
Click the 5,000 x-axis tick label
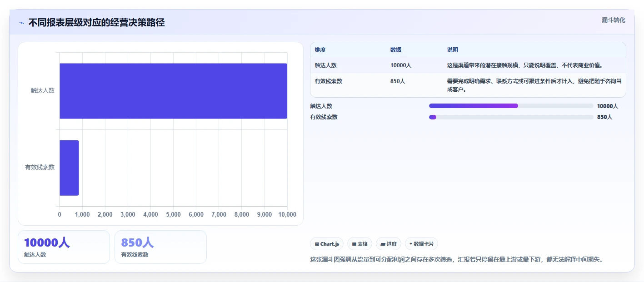173,214
